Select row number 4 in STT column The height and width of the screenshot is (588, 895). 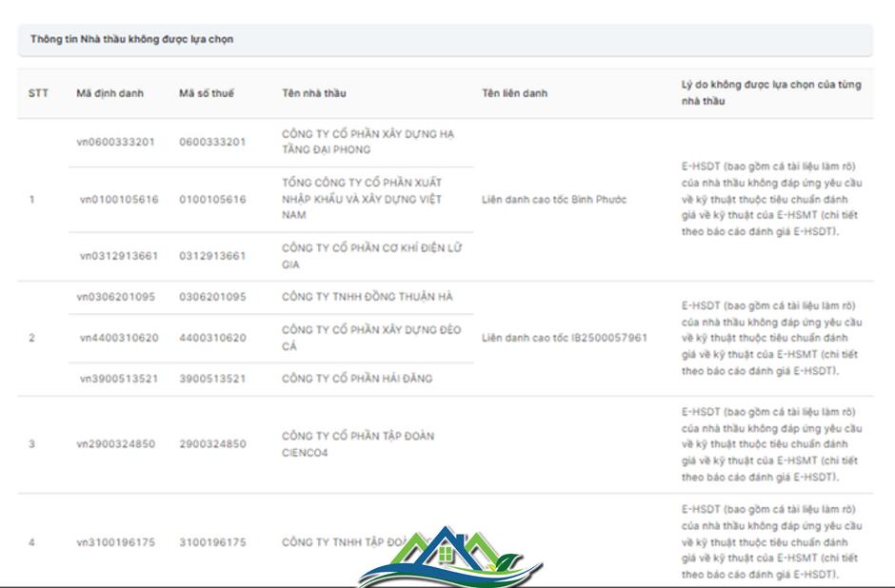[x=32, y=542]
